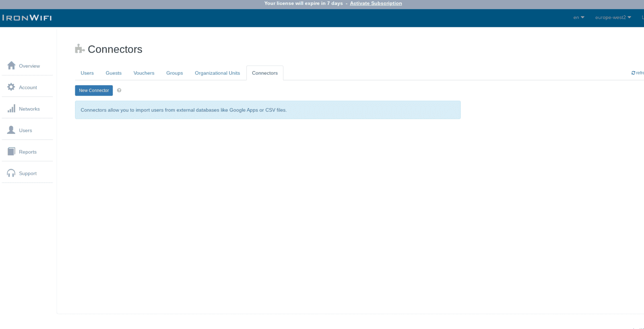The width and height of the screenshot is (644, 329).
Task: Open the Reports sidebar link
Action: click(x=28, y=152)
